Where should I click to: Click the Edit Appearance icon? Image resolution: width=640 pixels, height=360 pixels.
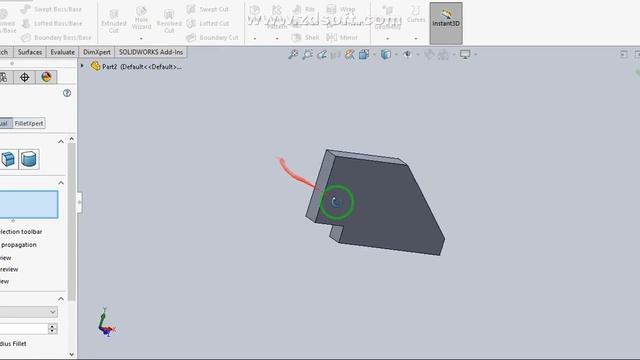click(429, 54)
